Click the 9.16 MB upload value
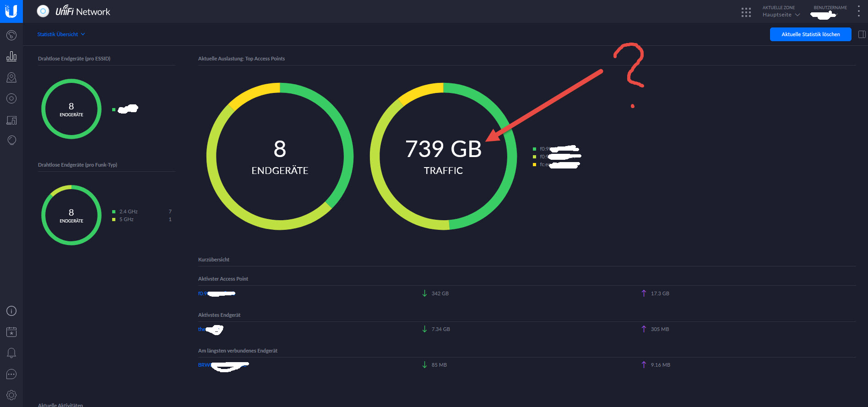Viewport: 868px width, 407px height. coord(660,365)
